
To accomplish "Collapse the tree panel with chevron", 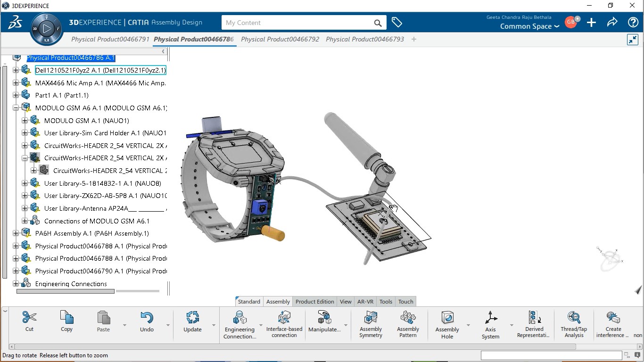I will pos(163,51).
